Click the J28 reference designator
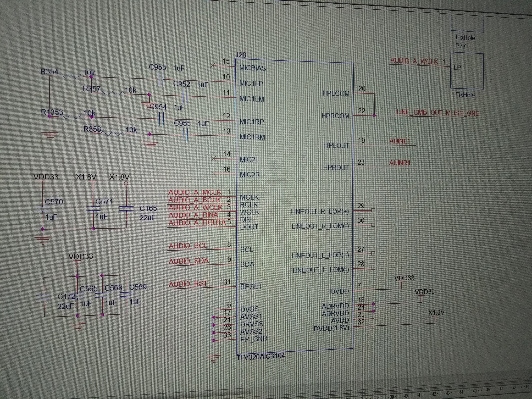Image resolution: width=532 pixels, height=399 pixels. [241, 55]
